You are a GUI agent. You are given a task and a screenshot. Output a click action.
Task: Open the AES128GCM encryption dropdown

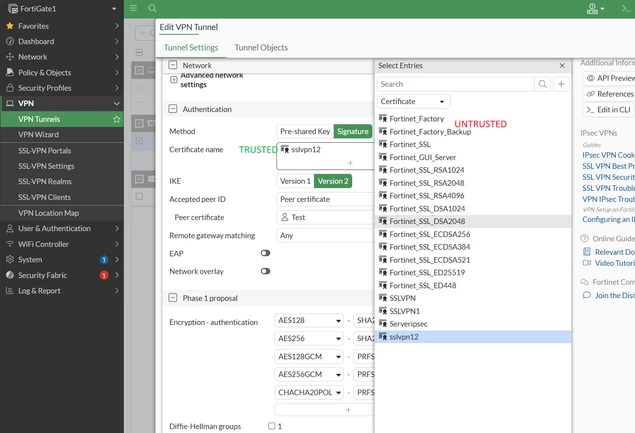coord(309,356)
